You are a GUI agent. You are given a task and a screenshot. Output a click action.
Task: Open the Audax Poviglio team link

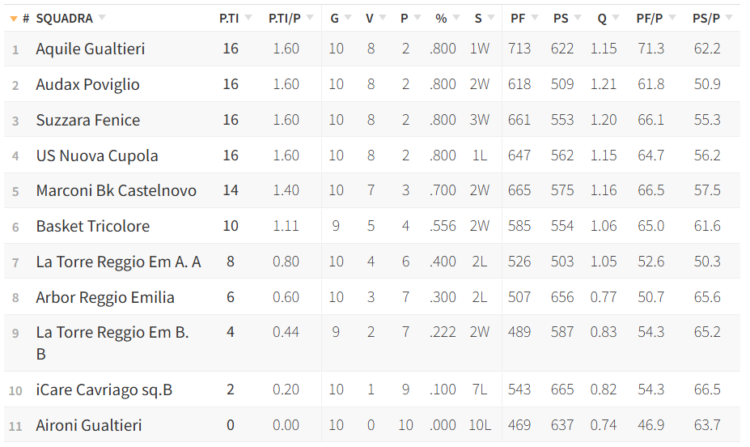click(x=88, y=85)
